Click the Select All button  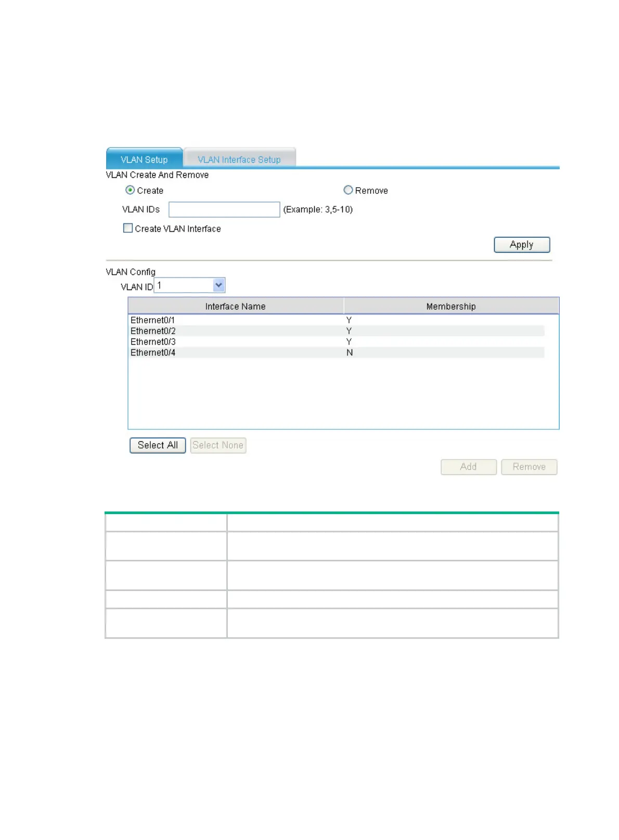pos(158,445)
